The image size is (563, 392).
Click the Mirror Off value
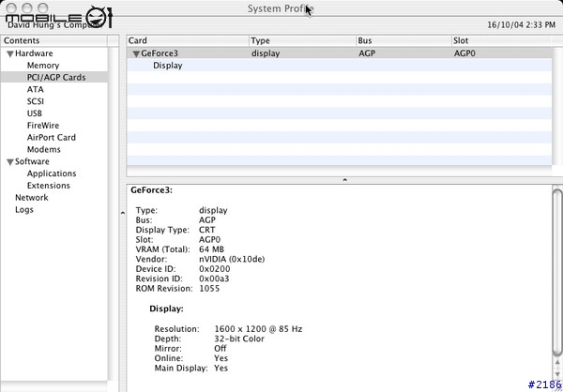[x=221, y=348]
